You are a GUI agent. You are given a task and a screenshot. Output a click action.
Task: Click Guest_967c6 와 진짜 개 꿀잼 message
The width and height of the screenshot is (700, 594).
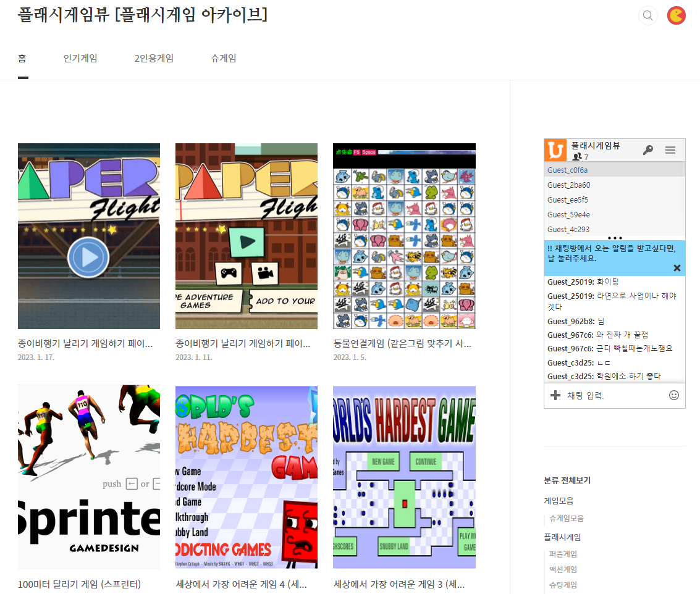pos(598,335)
